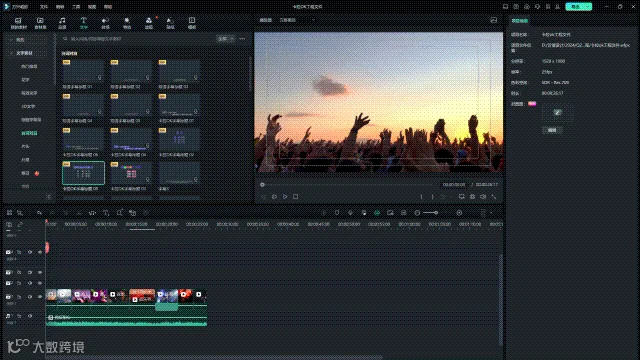Image resolution: width=640 pixels, height=360 pixels.
Task: Open the filter dropdown beside the library search field
Action: tap(225, 39)
